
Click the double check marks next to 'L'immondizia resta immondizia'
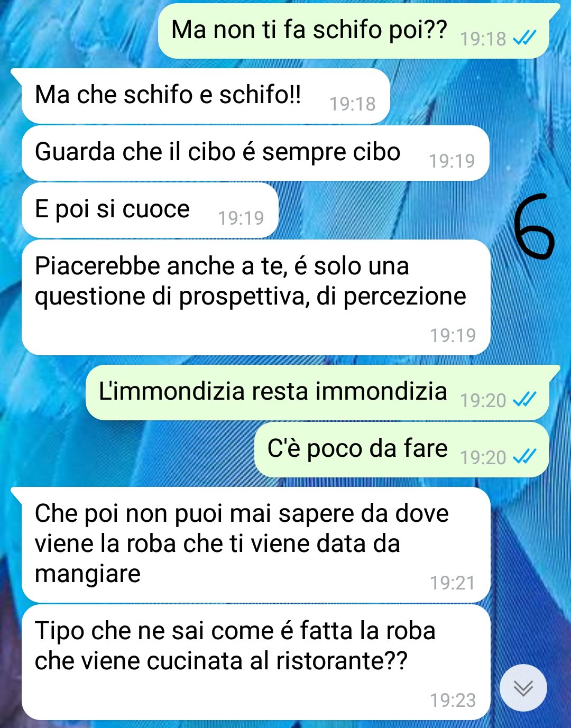pos(524,399)
